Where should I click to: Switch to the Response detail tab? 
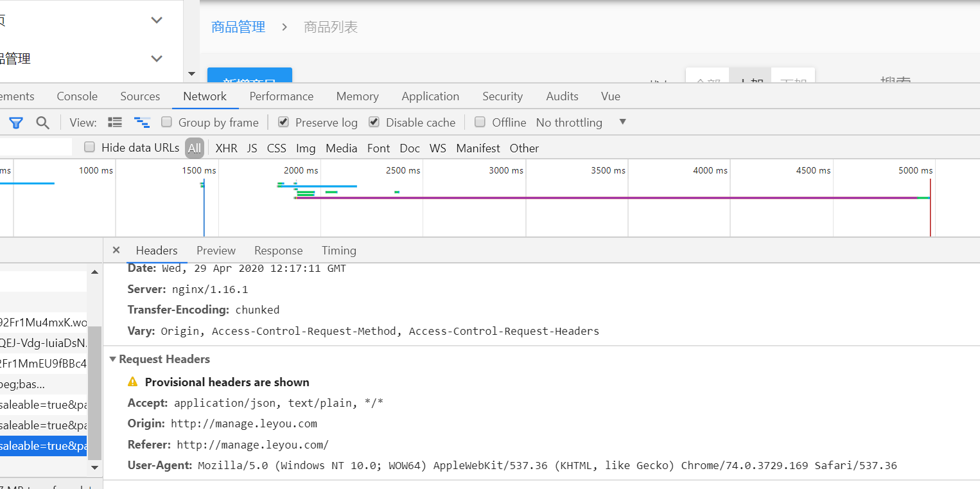[278, 251]
